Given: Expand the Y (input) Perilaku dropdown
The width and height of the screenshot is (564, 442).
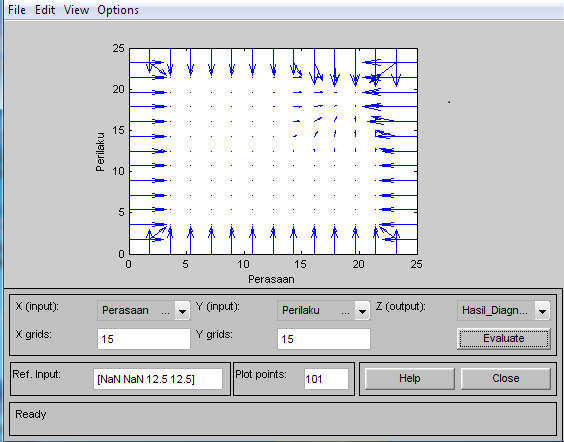Looking at the screenshot, I should (x=323, y=310).
